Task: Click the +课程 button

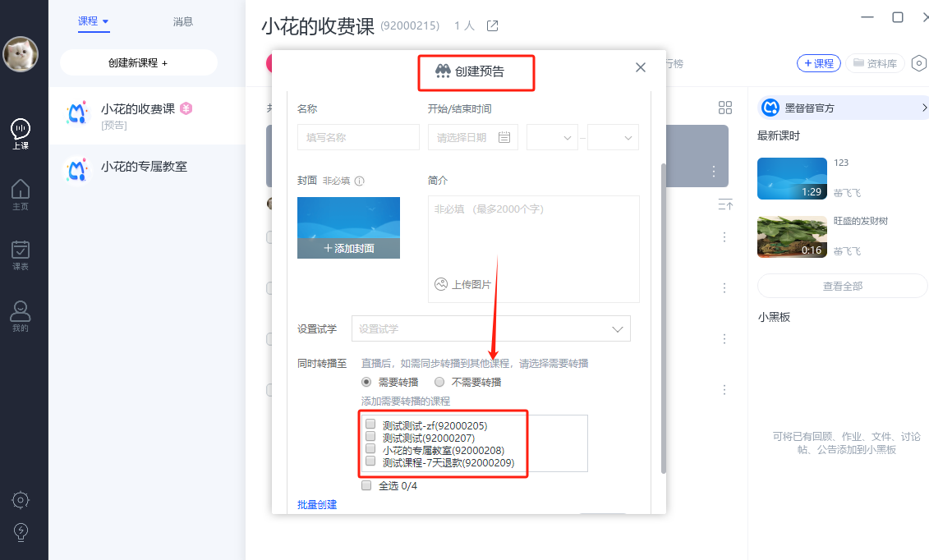Action: 819,63
